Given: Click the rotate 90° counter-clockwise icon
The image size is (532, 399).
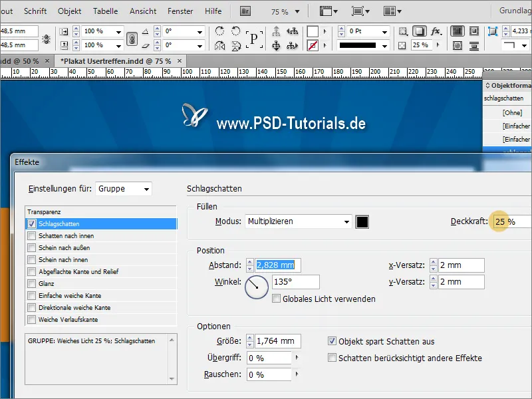Looking at the screenshot, I should 236,31.
